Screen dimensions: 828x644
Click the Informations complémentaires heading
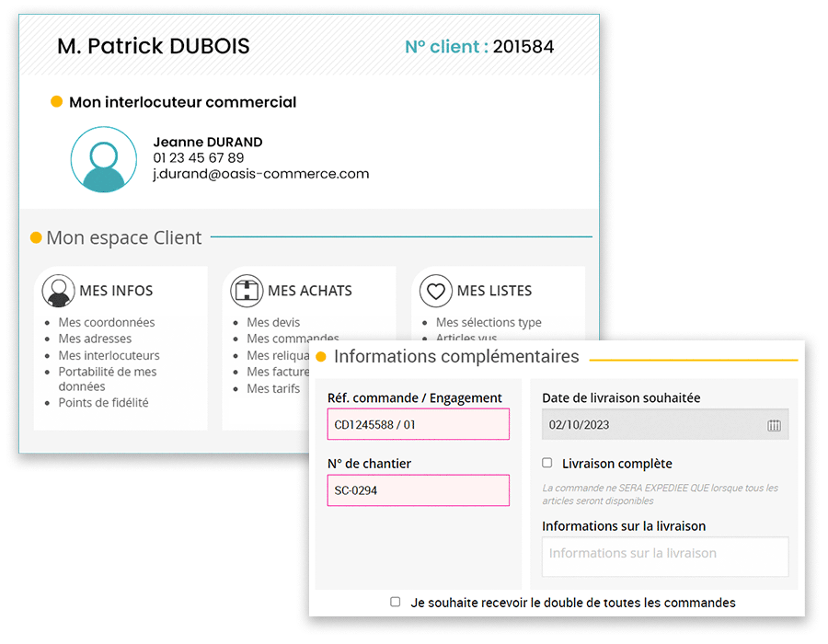[x=456, y=356]
